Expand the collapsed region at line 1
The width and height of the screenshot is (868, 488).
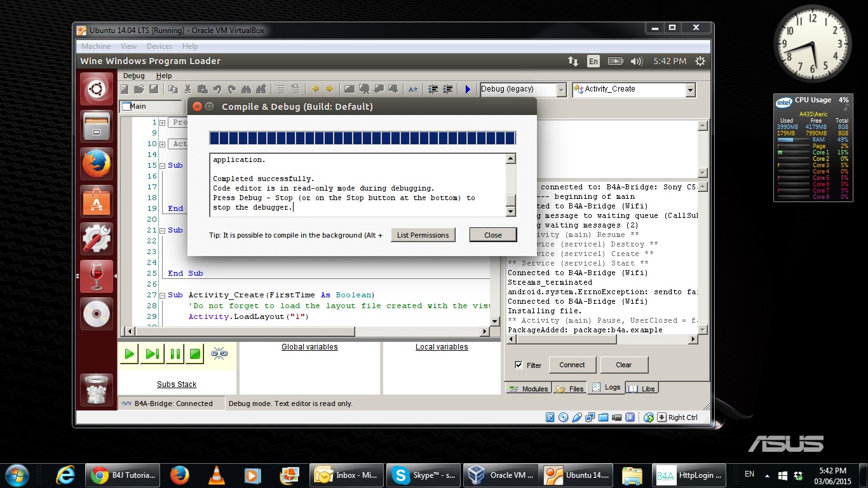point(163,123)
